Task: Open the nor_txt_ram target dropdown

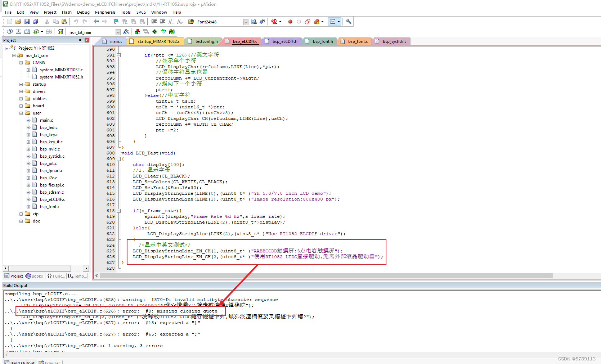Action: (118, 32)
